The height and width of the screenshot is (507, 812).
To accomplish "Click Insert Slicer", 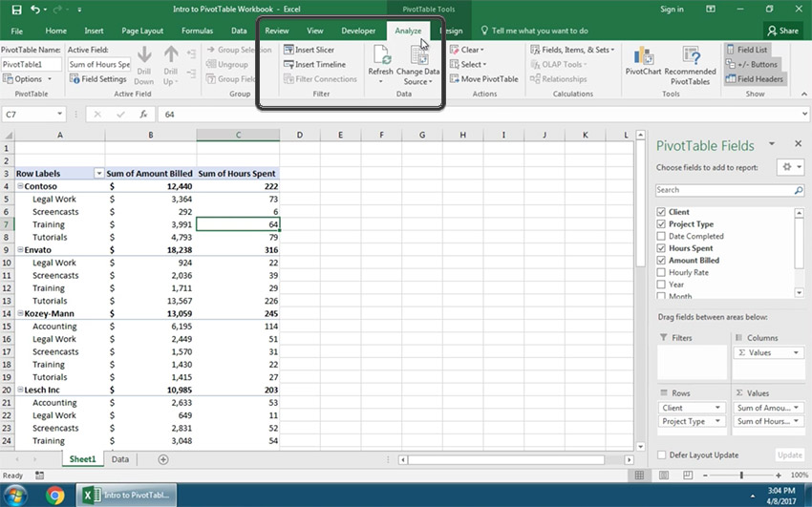I will pos(310,50).
